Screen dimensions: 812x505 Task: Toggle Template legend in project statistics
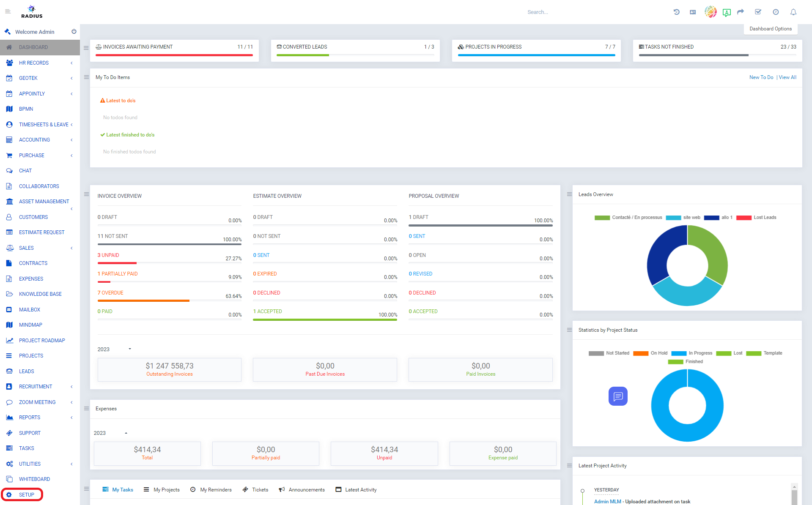click(x=764, y=353)
